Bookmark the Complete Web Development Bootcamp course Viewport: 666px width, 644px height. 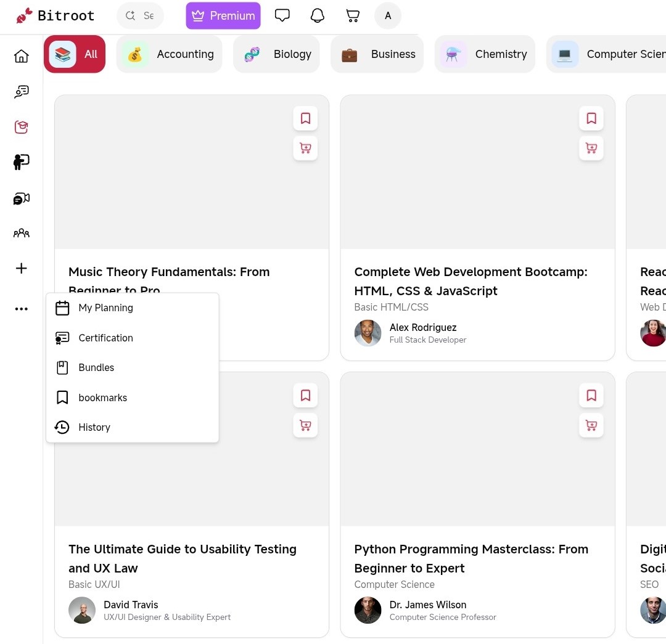591,118
